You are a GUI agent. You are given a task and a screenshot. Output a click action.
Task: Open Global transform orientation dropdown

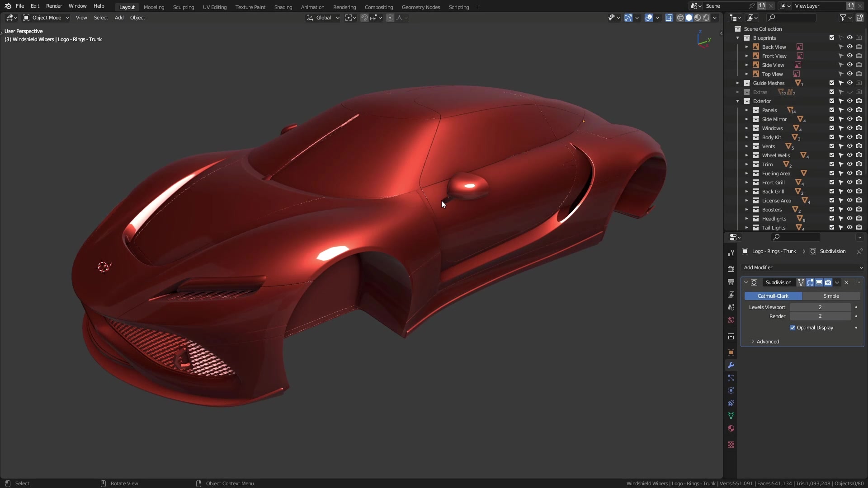pyautogui.click(x=323, y=18)
